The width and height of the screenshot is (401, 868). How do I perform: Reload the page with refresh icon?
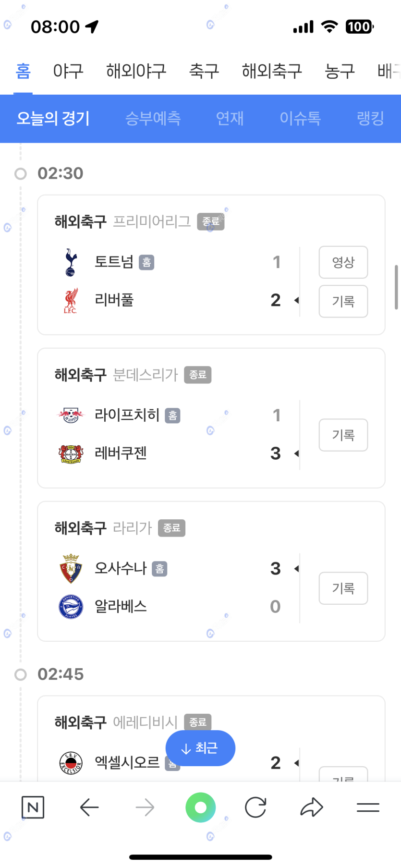[255, 807]
